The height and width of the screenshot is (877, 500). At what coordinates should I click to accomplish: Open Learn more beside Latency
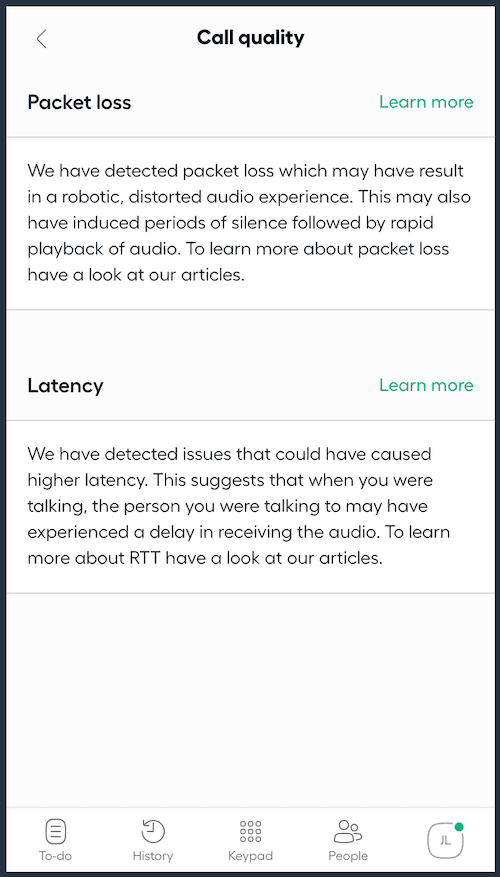426,385
